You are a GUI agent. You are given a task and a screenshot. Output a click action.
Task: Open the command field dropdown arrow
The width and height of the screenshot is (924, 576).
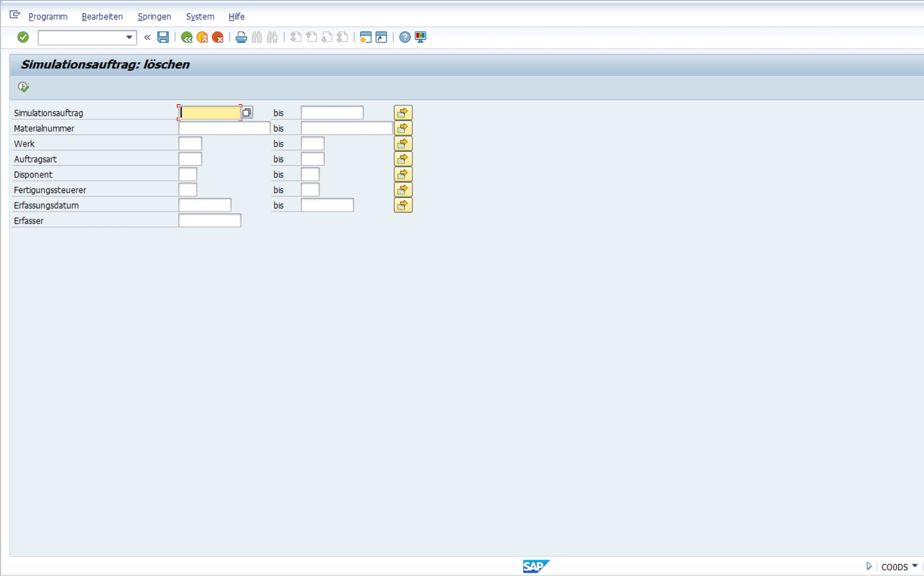129,38
